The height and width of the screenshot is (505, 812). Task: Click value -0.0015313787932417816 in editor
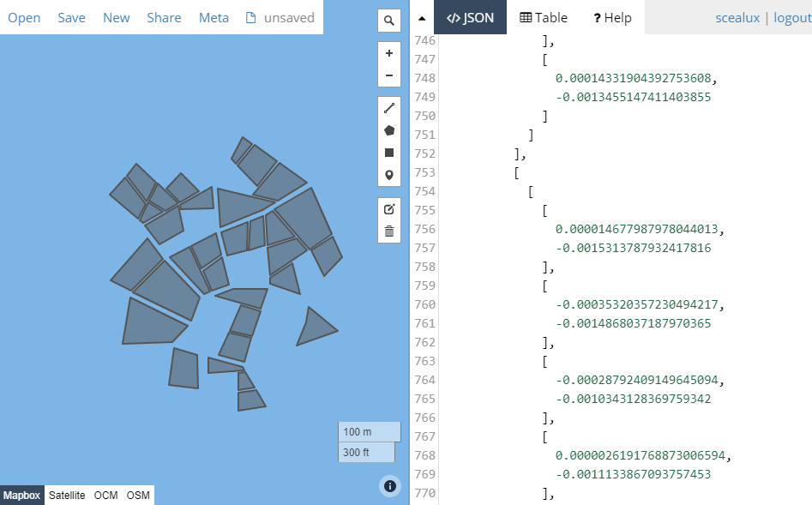(634, 248)
